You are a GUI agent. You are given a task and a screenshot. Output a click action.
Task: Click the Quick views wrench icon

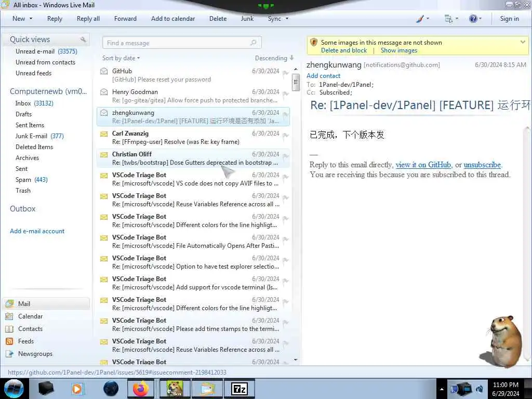(x=83, y=39)
